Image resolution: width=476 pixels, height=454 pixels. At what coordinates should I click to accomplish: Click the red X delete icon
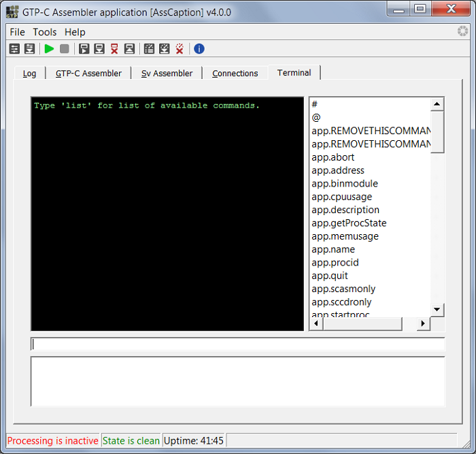tap(114, 48)
